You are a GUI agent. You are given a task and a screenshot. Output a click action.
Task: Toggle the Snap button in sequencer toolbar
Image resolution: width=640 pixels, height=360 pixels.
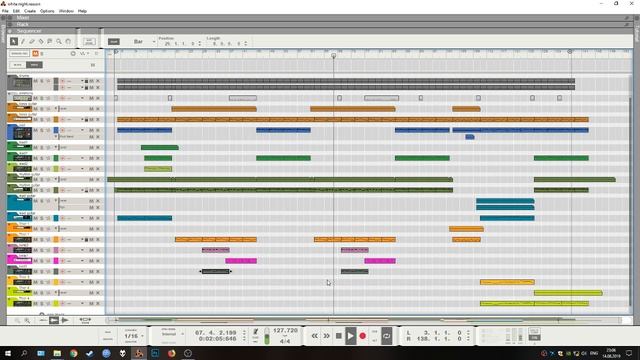113,42
